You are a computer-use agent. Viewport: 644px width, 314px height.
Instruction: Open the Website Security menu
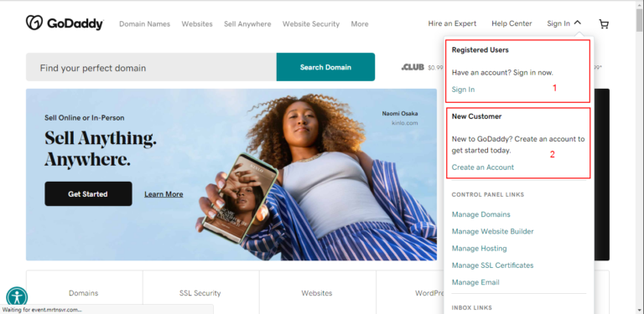tap(311, 24)
